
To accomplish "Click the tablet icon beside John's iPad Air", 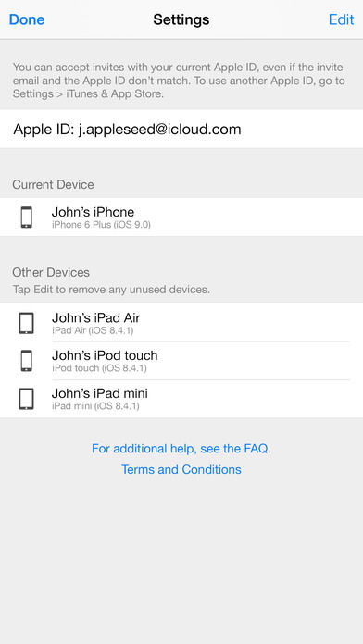I will [x=27, y=323].
